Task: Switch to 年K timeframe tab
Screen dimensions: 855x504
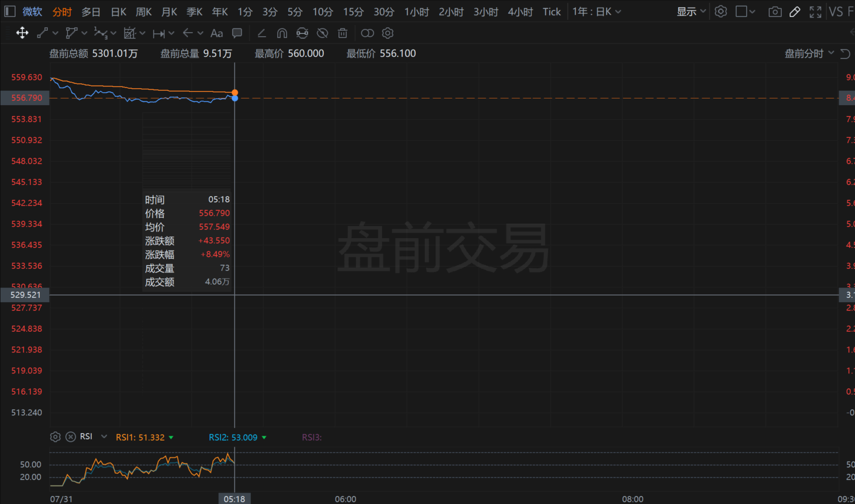Action: 220,11
